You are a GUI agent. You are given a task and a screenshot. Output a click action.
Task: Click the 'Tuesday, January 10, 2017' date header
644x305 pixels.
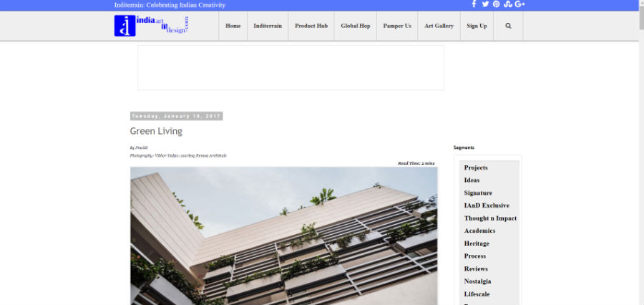pyautogui.click(x=177, y=116)
